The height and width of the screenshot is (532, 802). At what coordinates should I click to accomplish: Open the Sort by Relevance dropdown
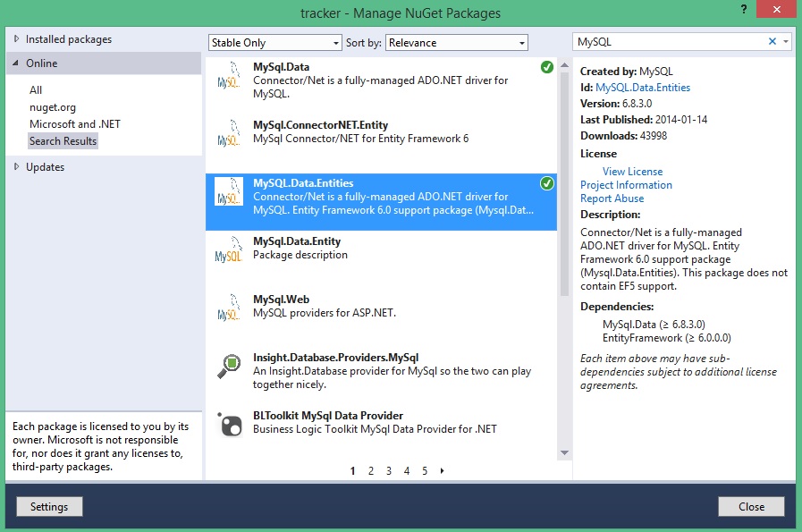457,43
